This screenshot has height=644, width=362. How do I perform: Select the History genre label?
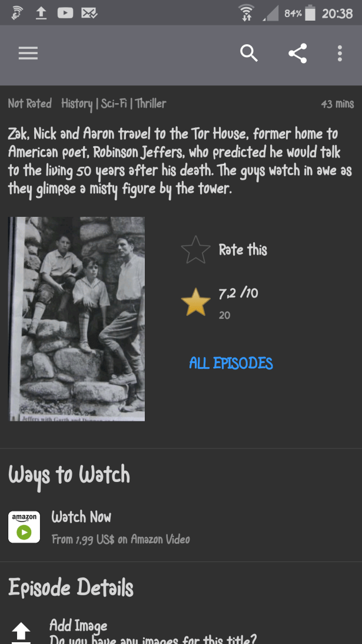pyautogui.click(x=77, y=104)
